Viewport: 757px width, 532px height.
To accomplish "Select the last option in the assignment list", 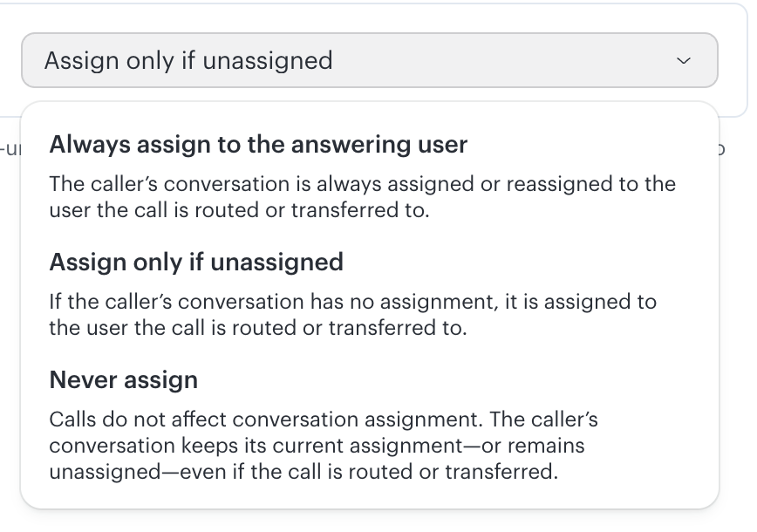I will tap(124, 380).
